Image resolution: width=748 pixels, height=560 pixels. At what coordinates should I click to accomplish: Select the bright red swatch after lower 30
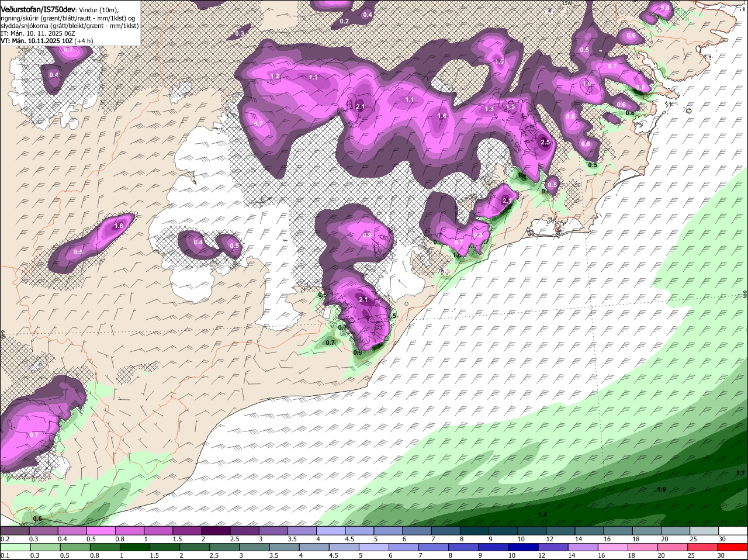tap(732, 548)
